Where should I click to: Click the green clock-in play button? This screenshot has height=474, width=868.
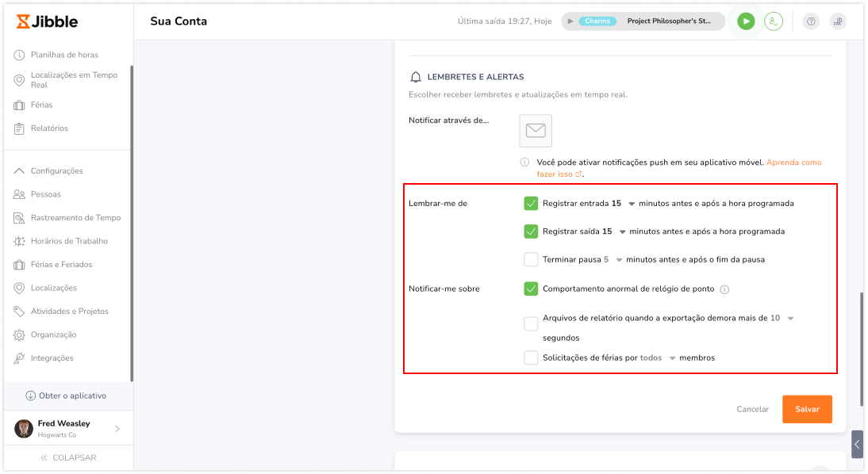[x=745, y=21]
